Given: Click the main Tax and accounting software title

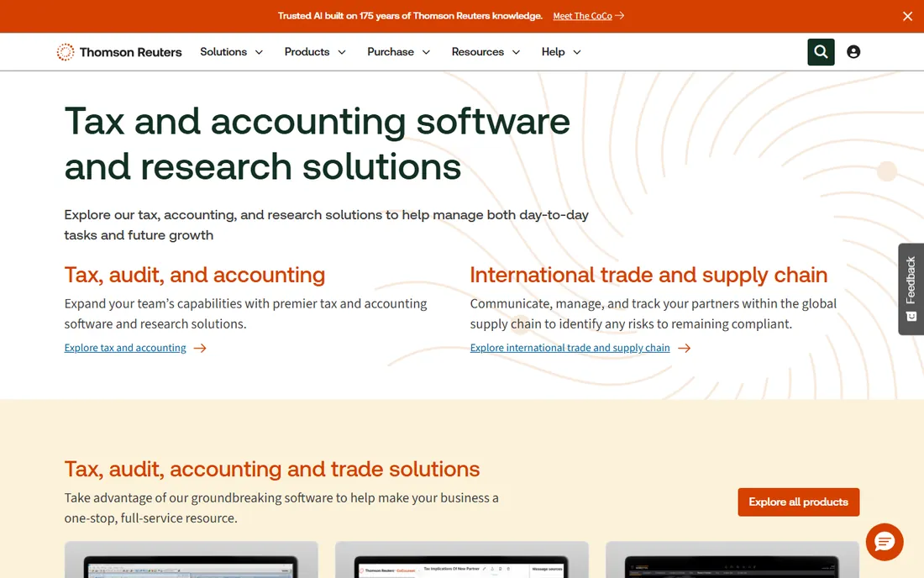Looking at the screenshot, I should (x=317, y=144).
